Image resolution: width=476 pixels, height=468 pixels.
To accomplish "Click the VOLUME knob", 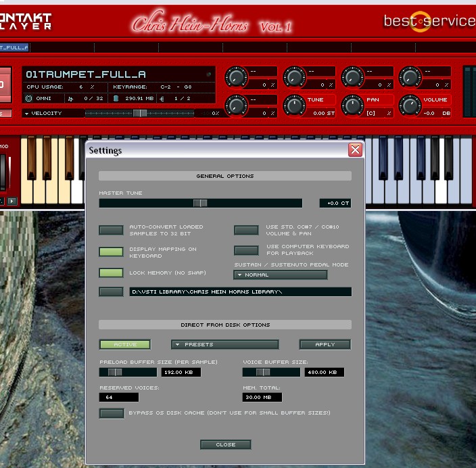I will tap(410, 106).
